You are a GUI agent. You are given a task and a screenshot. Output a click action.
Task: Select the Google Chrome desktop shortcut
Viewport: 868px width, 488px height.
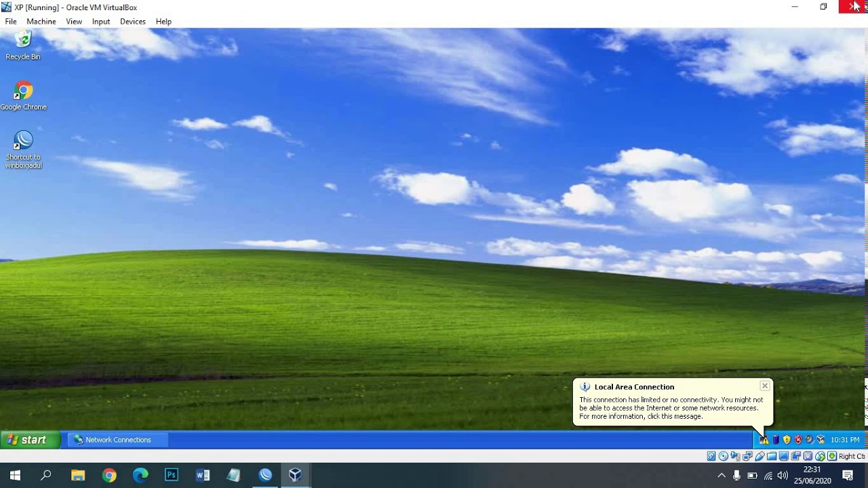[x=23, y=96]
